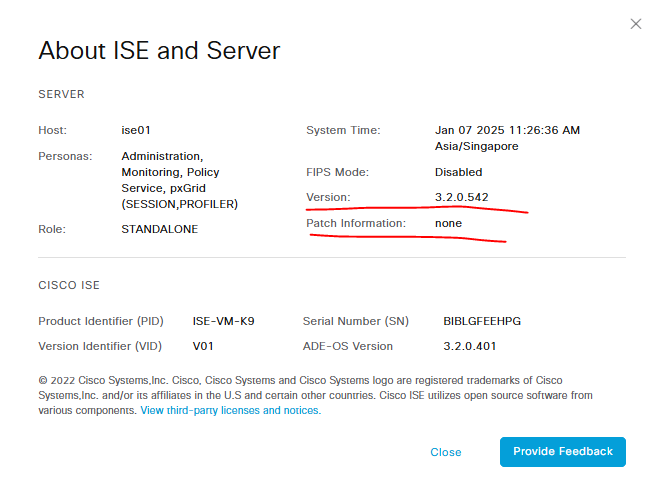Select the system time Jan 07 2025

click(x=470, y=130)
